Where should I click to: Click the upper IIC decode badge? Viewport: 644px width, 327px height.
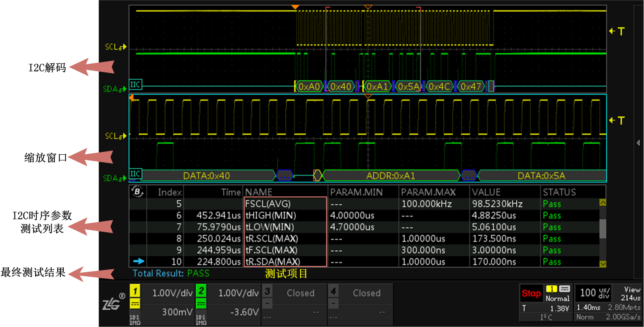point(135,85)
